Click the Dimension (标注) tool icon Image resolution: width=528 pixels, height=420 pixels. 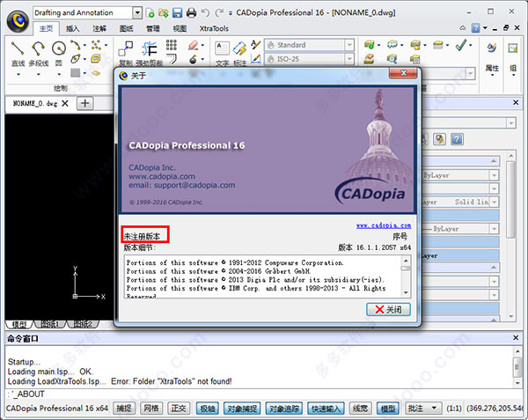[239, 48]
